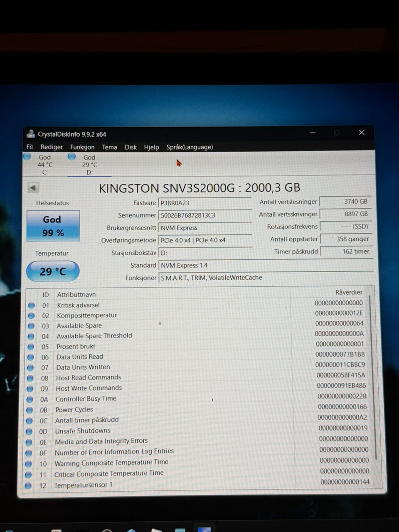Screen dimensions: 399x532
Task: Open the Hjelp menu
Action: click(151, 147)
